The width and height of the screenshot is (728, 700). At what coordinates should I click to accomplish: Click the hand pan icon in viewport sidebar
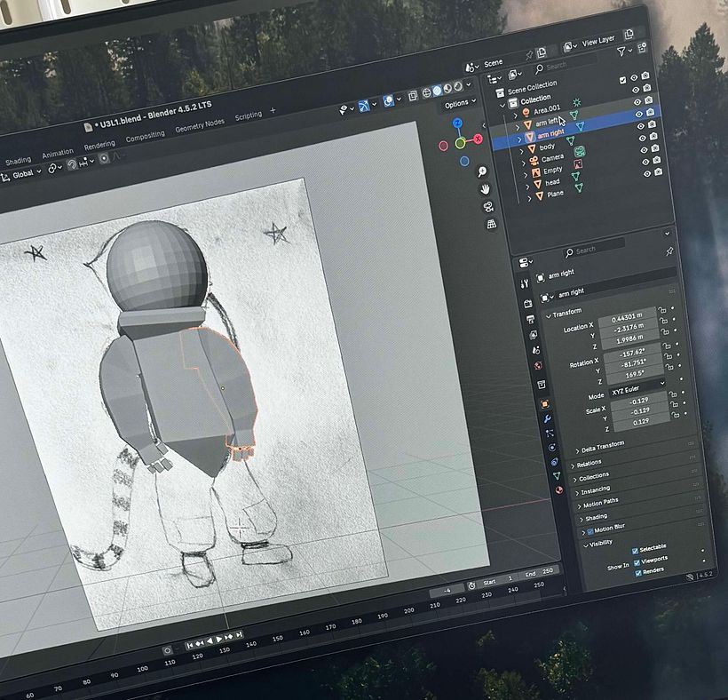[485, 190]
